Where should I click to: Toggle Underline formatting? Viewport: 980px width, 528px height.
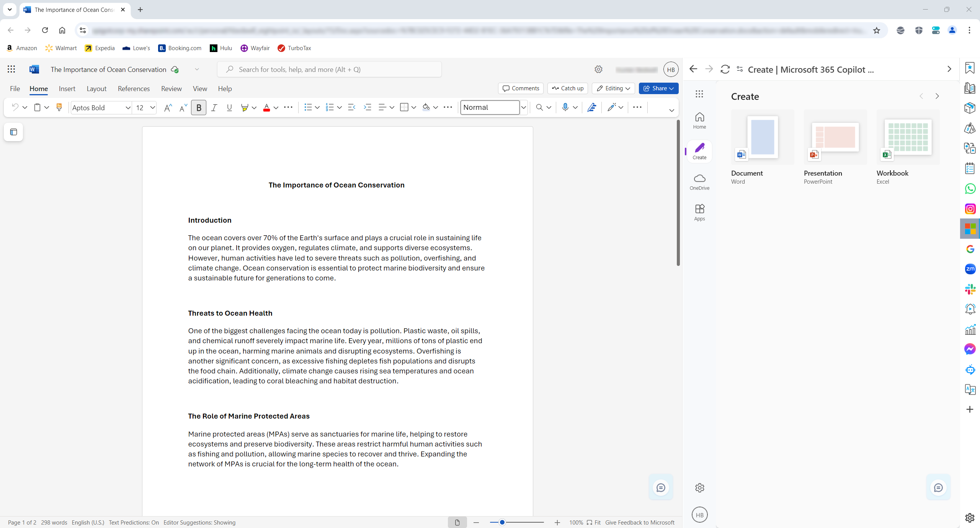(x=229, y=108)
